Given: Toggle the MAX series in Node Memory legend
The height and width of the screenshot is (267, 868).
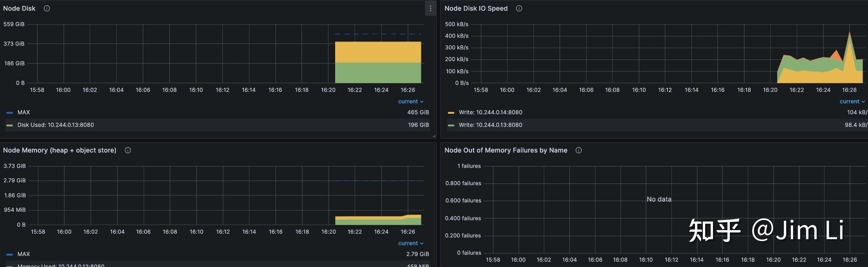Looking at the screenshot, I should point(23,254).
